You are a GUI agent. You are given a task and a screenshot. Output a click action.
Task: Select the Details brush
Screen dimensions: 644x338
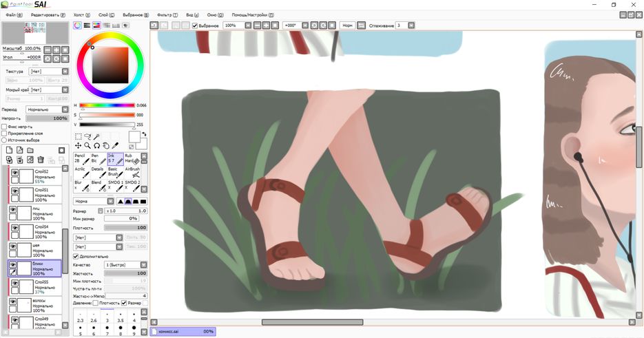[98, 173]
